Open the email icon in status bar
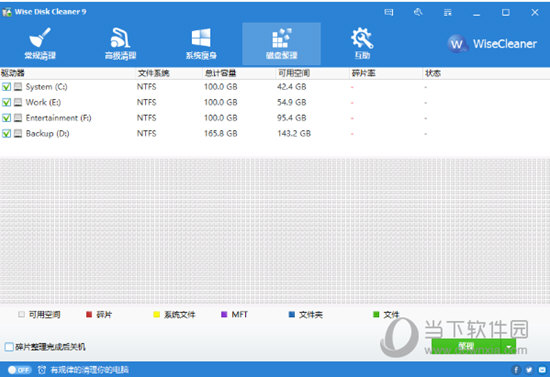The image size is (550, 377). [542, 370]
